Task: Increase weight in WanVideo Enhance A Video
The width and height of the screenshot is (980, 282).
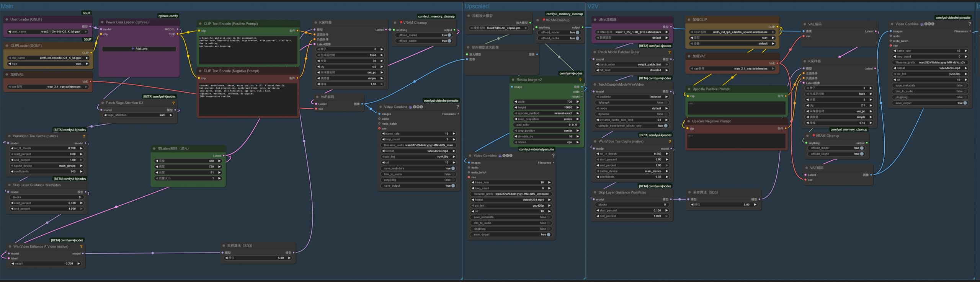Action: (x=79, y=264)
